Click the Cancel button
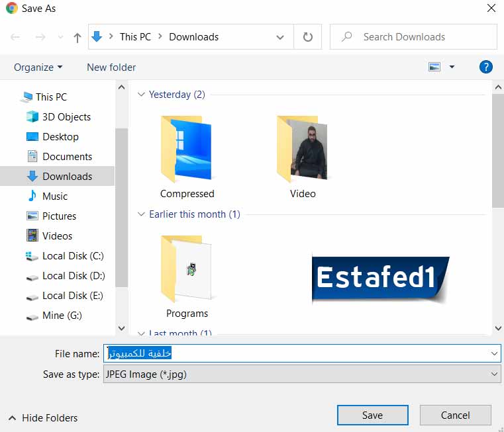Screen dimensions: 504x432 pyautogui.click(x=455, y=415)
